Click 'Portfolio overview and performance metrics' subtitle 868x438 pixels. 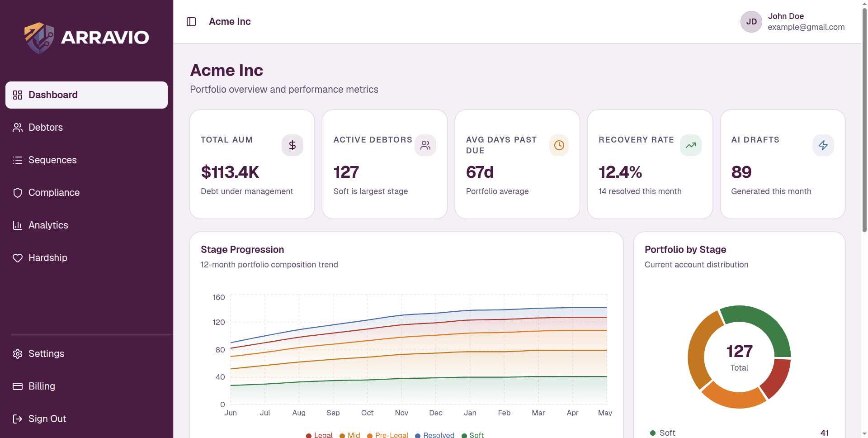point(284,90)
